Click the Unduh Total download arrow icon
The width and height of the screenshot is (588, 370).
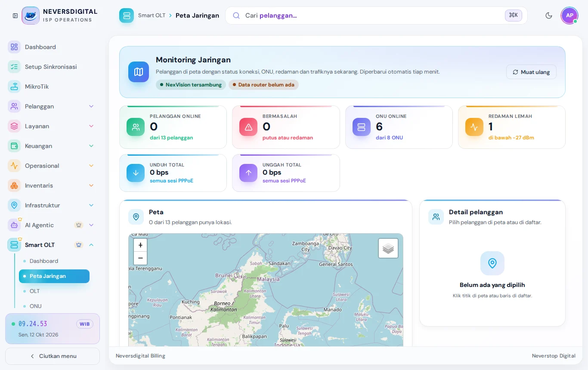coord(136,173)
